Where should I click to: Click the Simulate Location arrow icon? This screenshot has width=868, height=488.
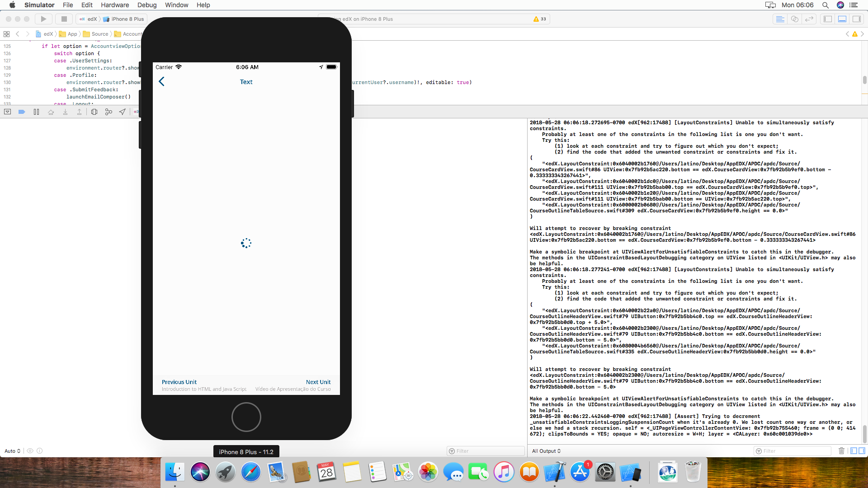[123, 112]
